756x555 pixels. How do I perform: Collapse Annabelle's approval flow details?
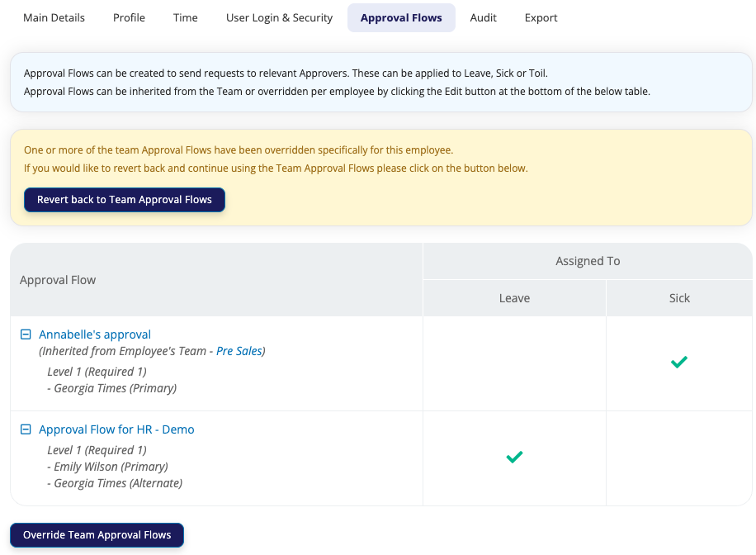coord(26,334)
